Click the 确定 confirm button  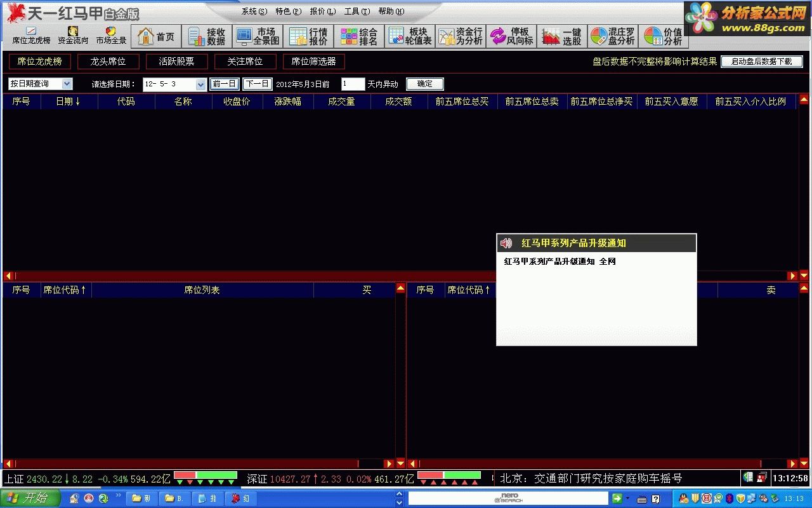[425, 84]
